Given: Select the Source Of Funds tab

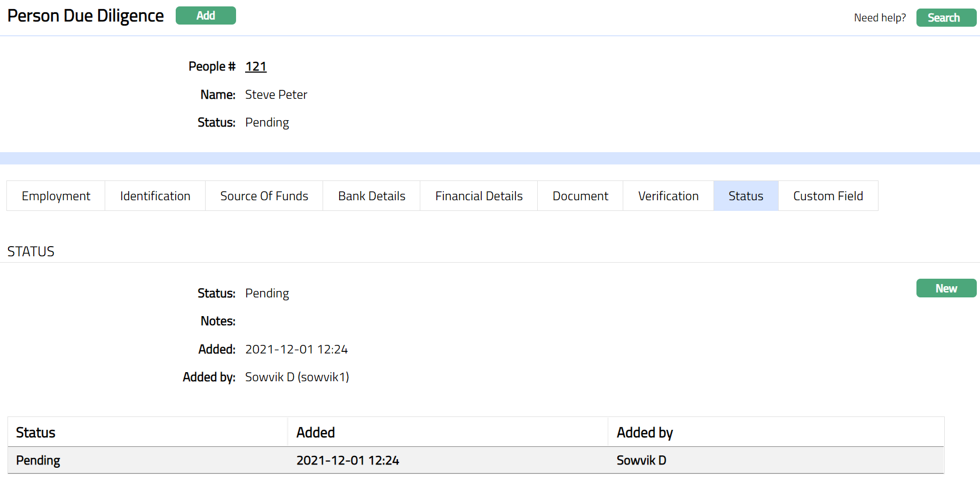Looking at the screenshot, I should [264, 196].
